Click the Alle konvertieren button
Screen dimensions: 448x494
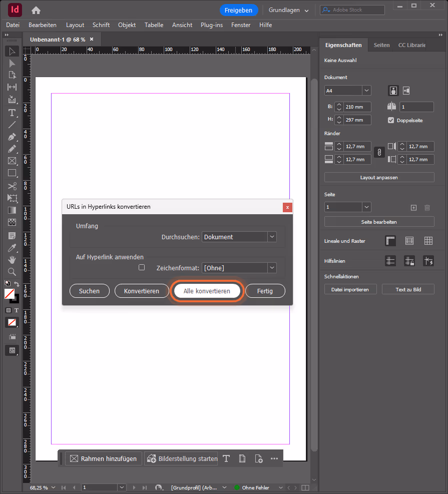pos(207,291)
